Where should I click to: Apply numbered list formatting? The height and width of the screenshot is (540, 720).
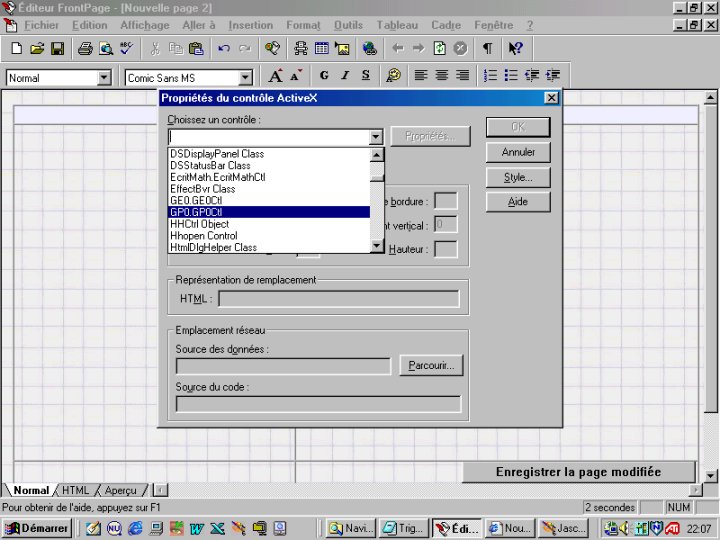click(x=490, y=75)
